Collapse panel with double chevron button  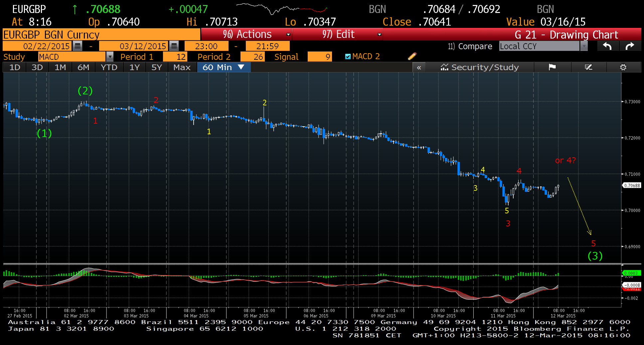click(x=419, y=67)
